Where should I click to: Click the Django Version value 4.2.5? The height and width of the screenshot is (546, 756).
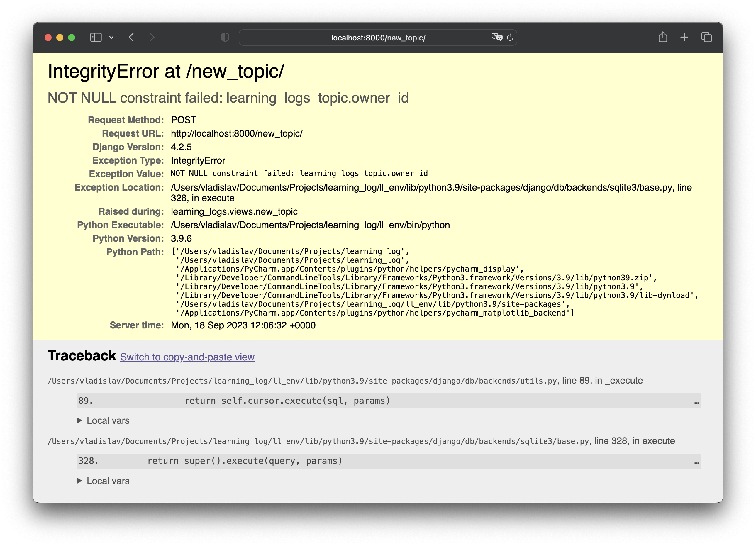pos(181,147)
